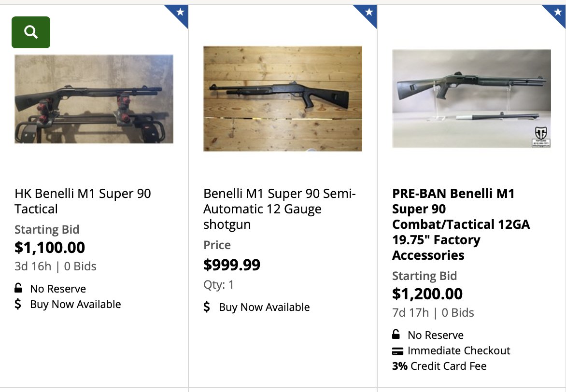Open Benelli M1 Super 90 Semi-Automatic title
566x392 pixels.
(280, 209)
